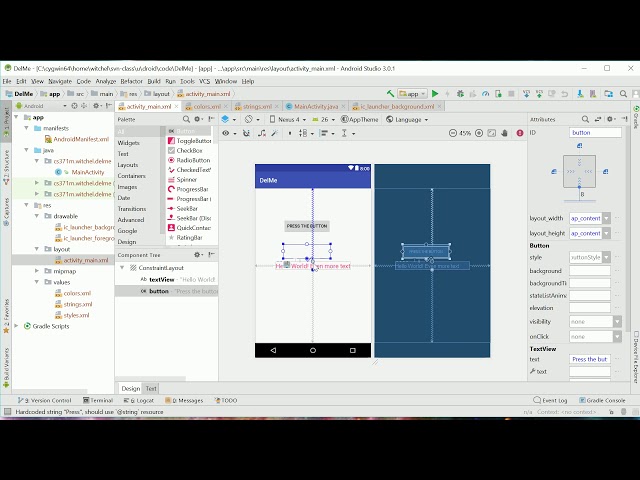Open the Language dropdown
Screen dimensions: 640x480
tap(407, 120)
